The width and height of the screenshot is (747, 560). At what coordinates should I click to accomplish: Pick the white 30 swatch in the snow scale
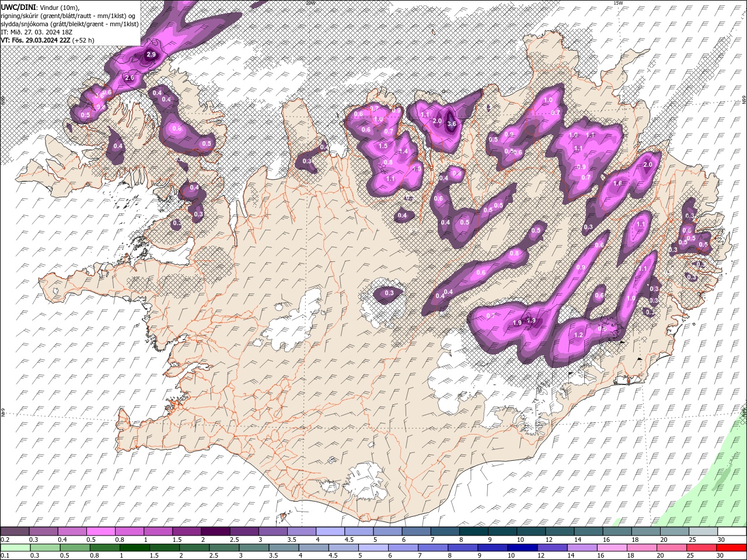[x=732, y=531]
